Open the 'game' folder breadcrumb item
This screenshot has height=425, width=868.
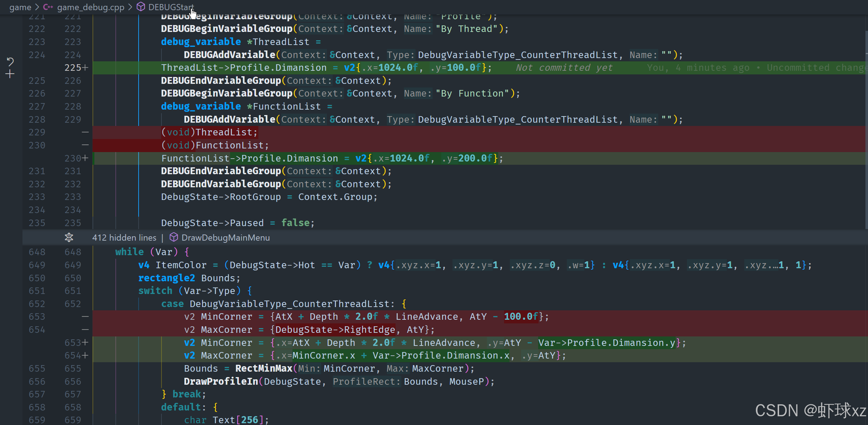coord(20,7)
